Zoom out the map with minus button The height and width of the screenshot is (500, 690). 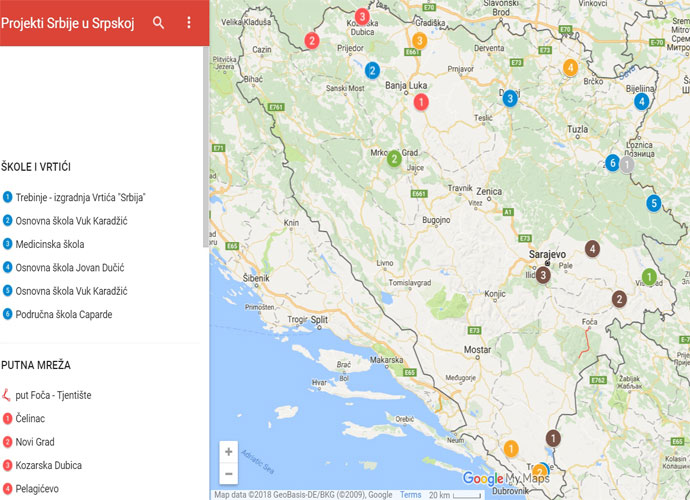(x=229, y=474)
